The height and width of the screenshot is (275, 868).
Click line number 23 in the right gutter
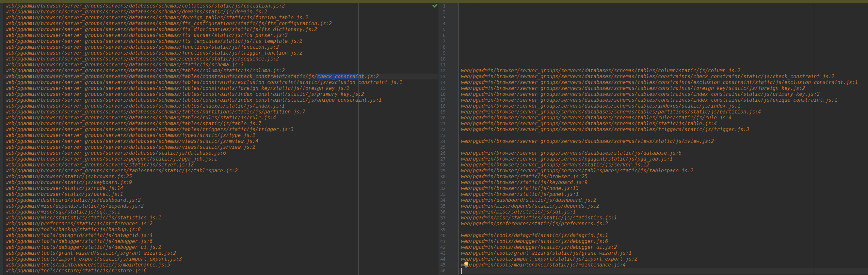[443, 135]
